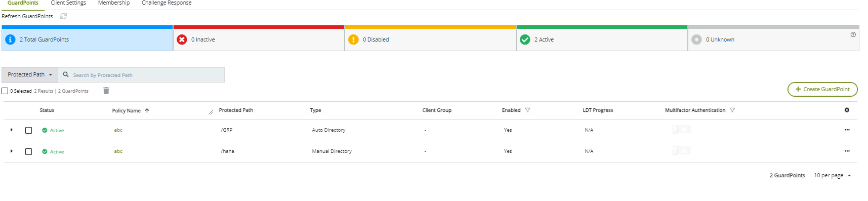
Task: Check the select-all GuardPoints checkbox
Action: click(x=5, y=91)
